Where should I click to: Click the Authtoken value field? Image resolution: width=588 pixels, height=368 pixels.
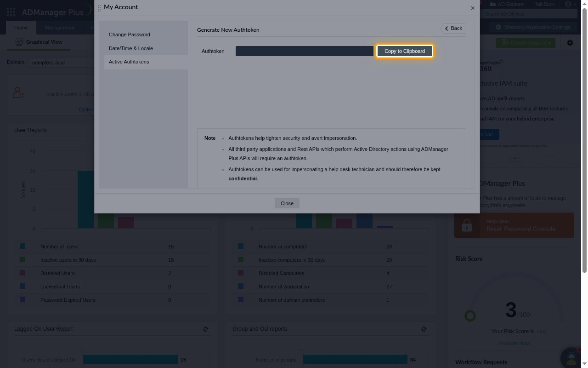click(x=305, y=51)
